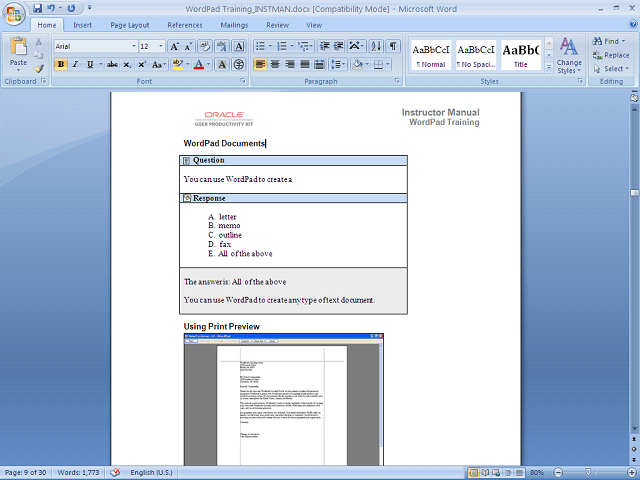Activate Format Painter brush

tap(39, 69)
